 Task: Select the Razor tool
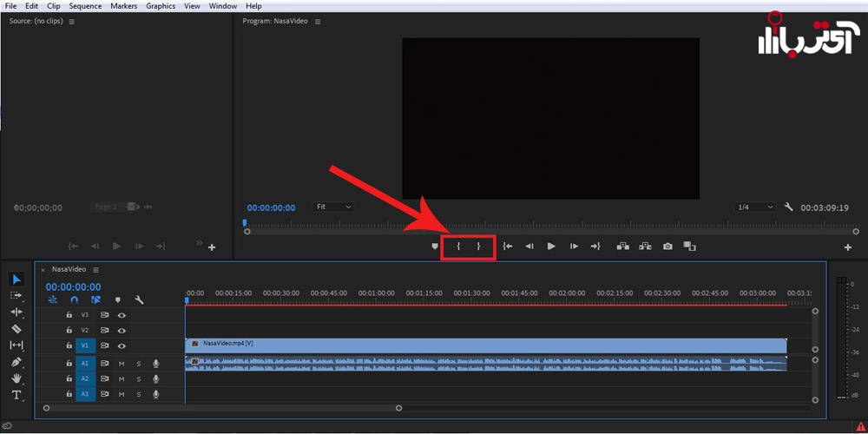coord(16,329)
